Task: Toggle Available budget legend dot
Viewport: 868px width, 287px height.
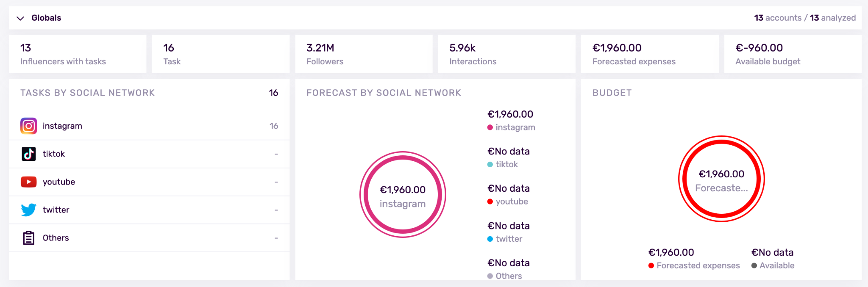Action: pyautogui.click(x=754, y=266)
